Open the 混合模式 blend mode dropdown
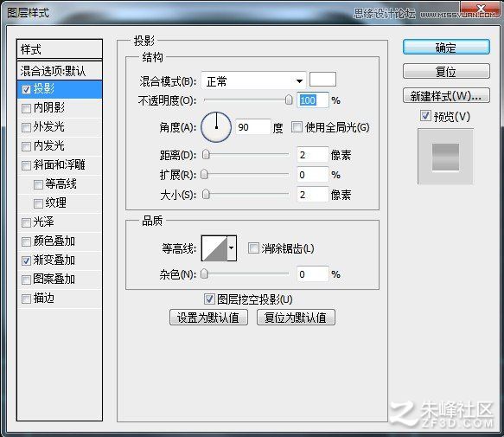Image resolution: width=504 pixels, height=437 pixels. 253,80
